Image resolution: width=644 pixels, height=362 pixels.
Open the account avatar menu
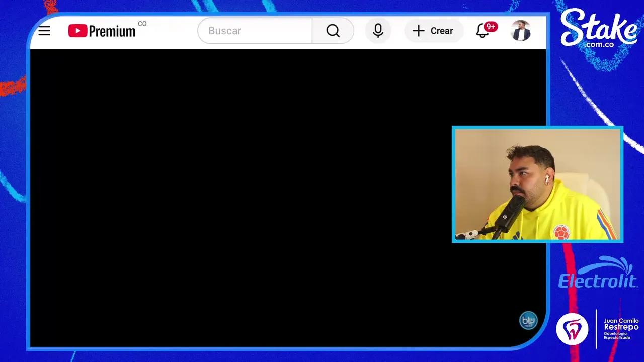pos(521,31)
